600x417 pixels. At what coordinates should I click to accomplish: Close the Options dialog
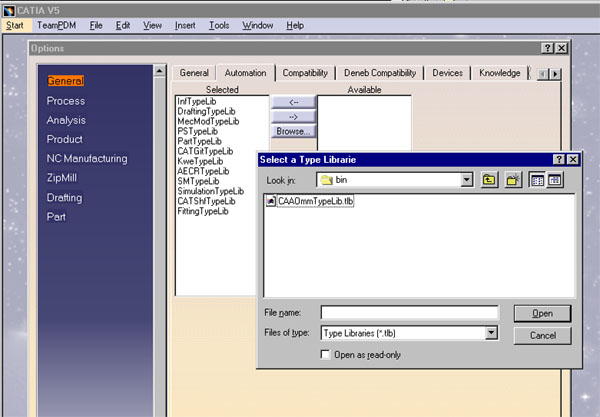[x=561, y=48]
